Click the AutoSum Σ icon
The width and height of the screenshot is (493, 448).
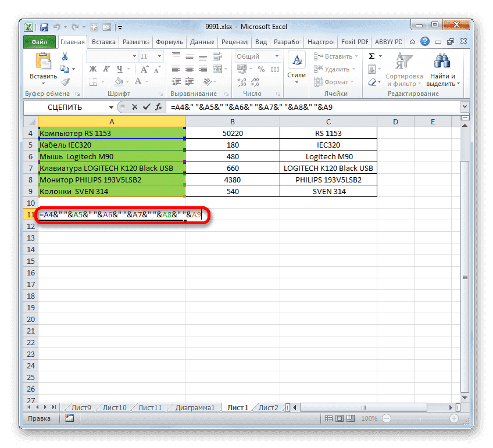click(371, 56)
